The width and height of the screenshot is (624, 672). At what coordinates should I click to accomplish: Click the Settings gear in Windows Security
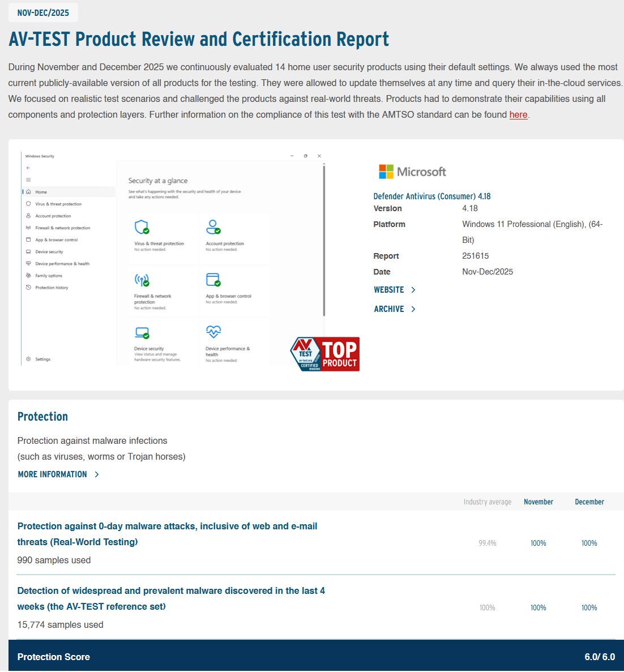[28, 359]
